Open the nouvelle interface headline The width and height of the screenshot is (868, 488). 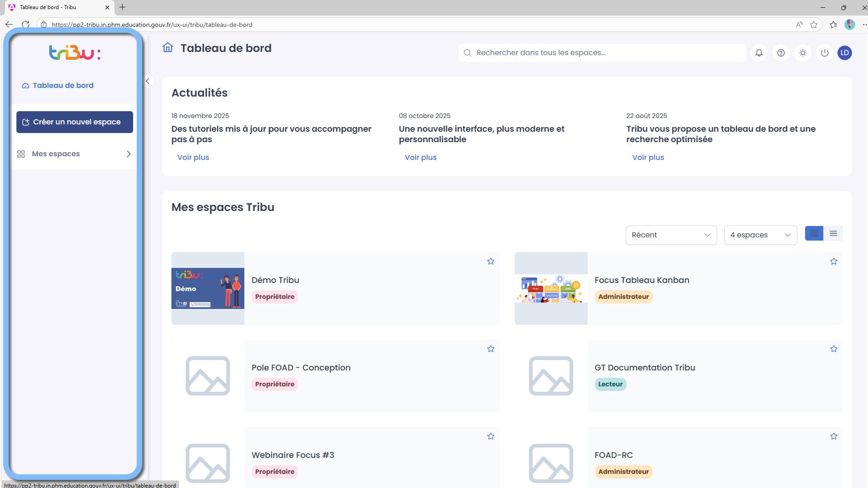[x=481, y=134]
